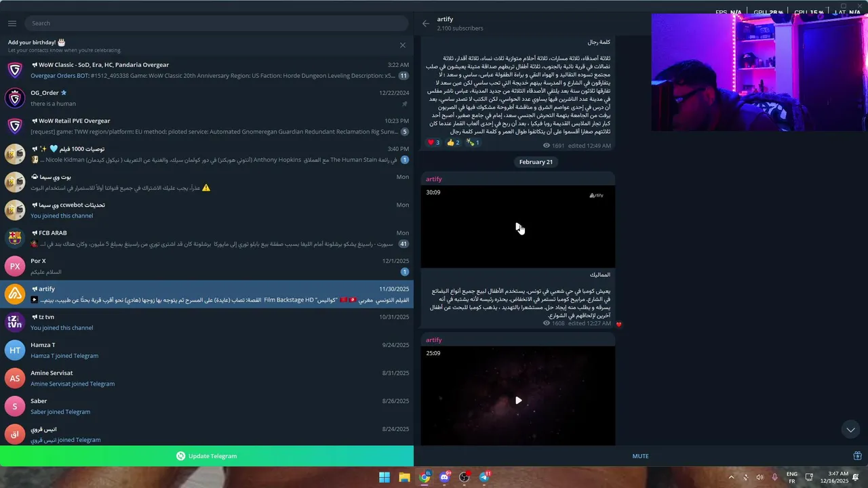Click artify sender name above 25:09 video
Image resolution: width=868 pixels, height=488 pixels.
pos(434,340)
